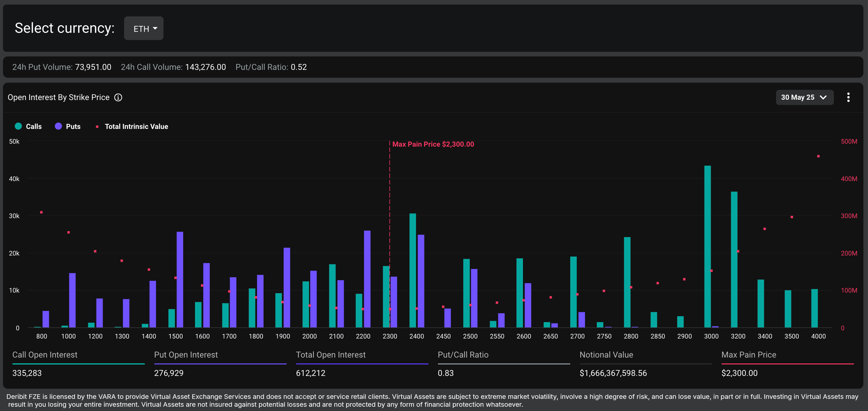
Task: Toggle the Puts series visibility label
Action: pos(73,127)
